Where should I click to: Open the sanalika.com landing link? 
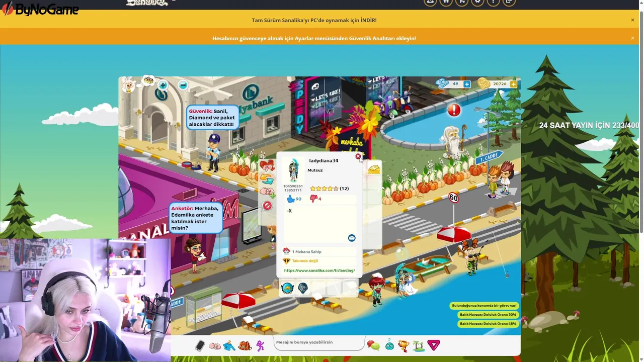click(319, 270)
